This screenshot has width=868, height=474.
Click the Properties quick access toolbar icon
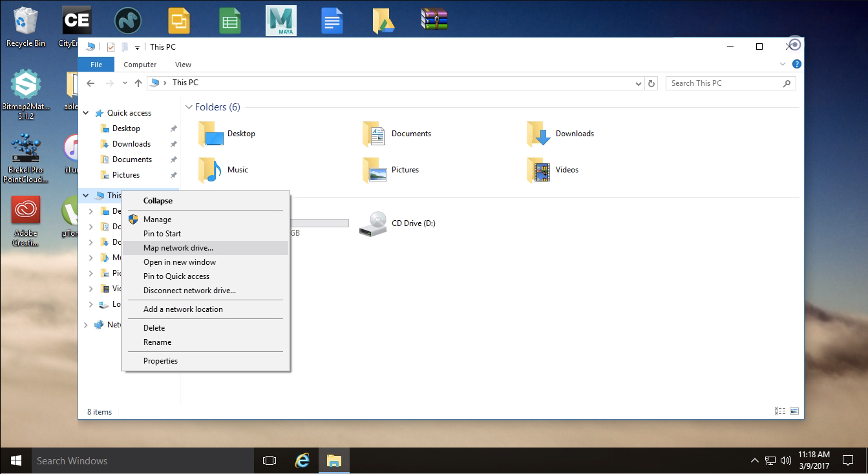pyautogui.click(x=111, y=46)
